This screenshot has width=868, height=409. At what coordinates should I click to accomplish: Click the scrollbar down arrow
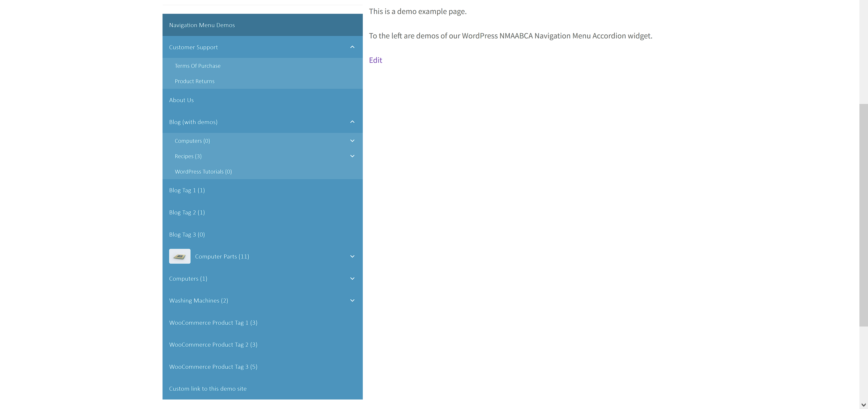[863, 405]
